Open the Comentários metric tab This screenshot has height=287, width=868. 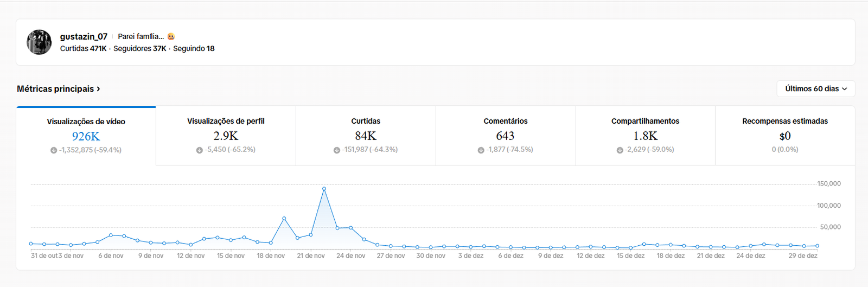[x=506, y=136]
